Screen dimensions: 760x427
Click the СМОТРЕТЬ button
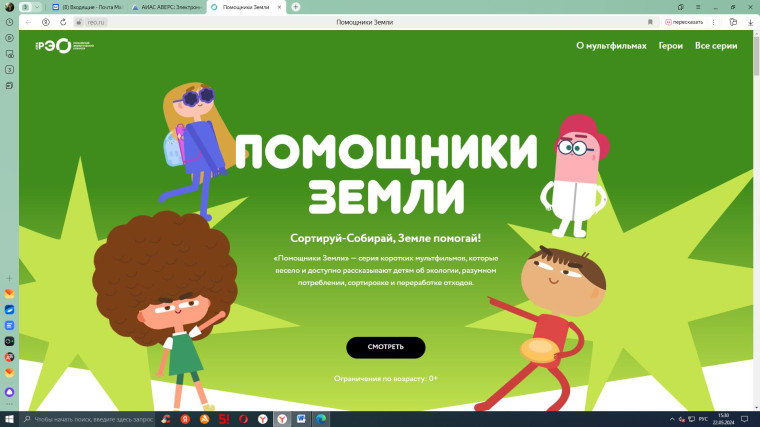[x=386, y=347]
